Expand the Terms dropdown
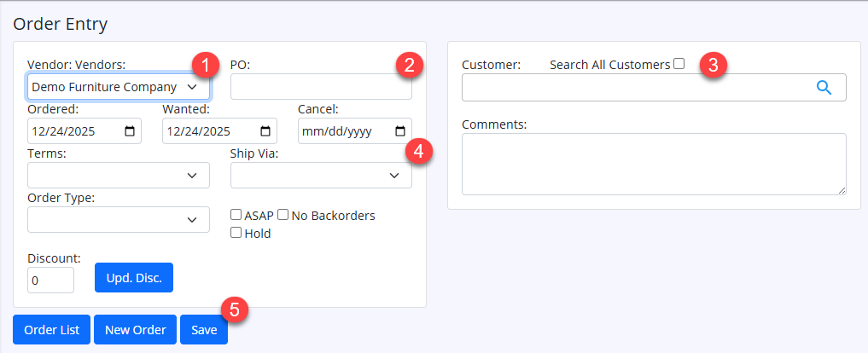The image size is (868, 353). coord(118,175)
